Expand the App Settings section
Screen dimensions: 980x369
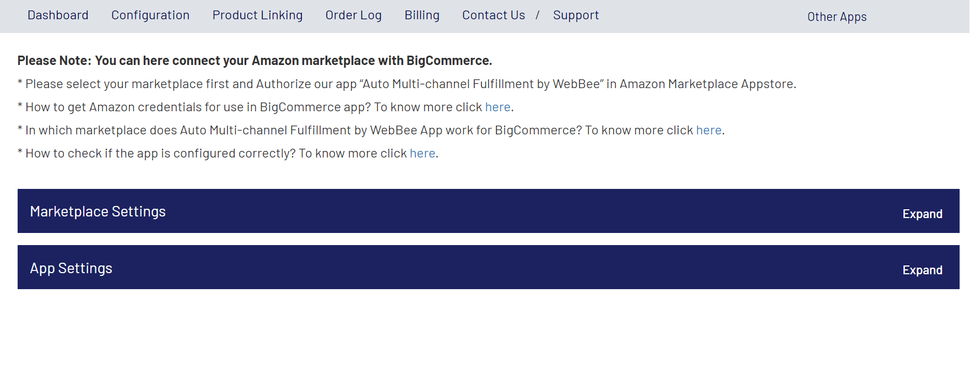922,270
